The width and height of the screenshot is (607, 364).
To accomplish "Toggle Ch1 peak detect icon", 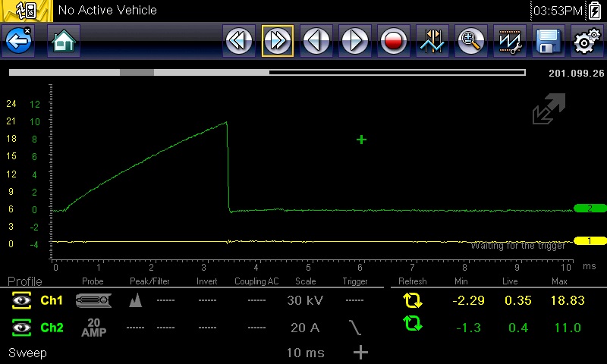I will click(x=136, y=301).
